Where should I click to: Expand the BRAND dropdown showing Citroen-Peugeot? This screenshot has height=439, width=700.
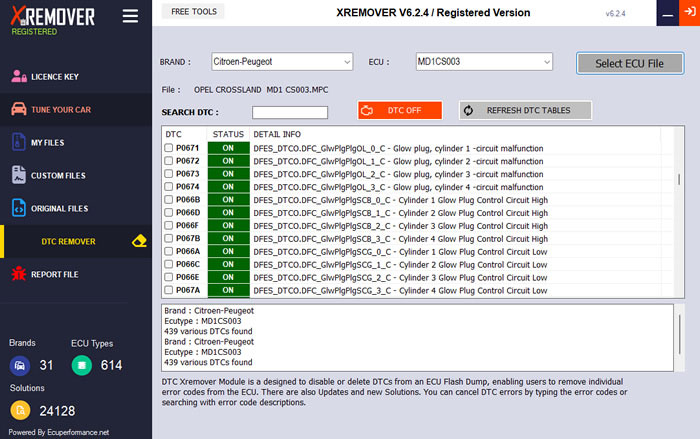[x=282, y=62]
